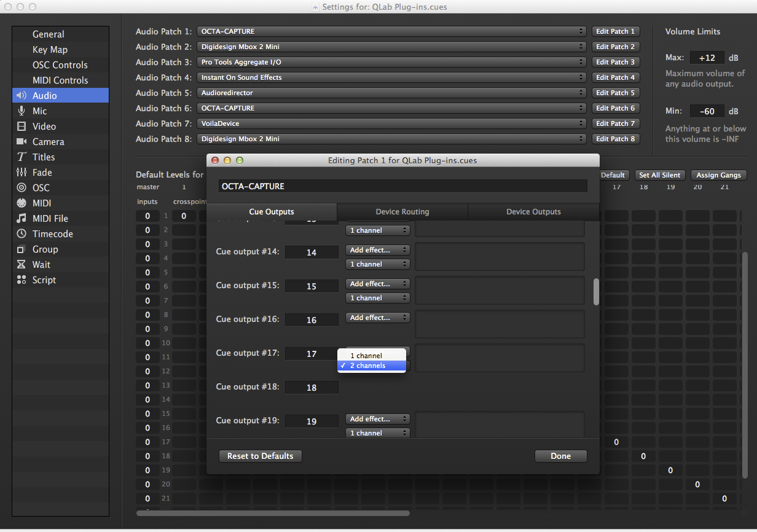
Task: Open the Script icon in sidebar
Action: [x=22, y=280]
